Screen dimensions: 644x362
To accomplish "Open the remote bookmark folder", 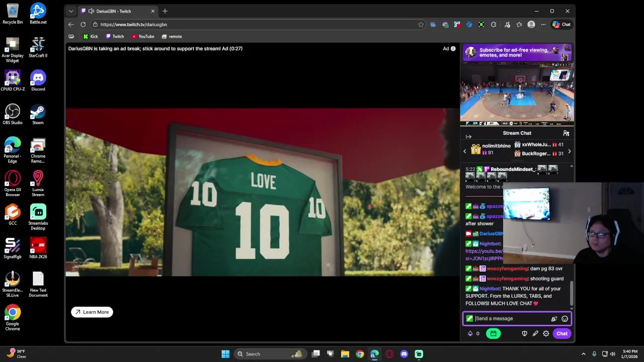I will [x=172, y=36].
